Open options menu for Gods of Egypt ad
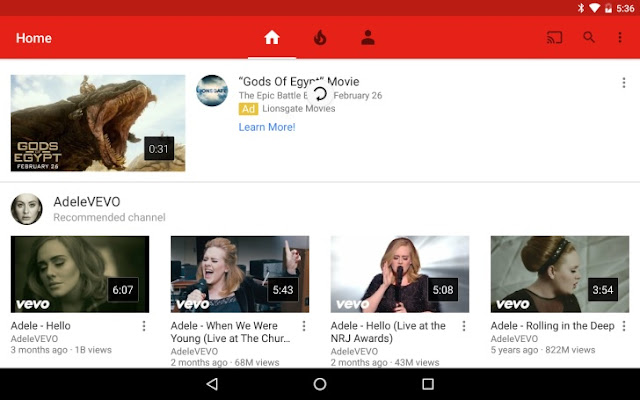 point(624,83)
